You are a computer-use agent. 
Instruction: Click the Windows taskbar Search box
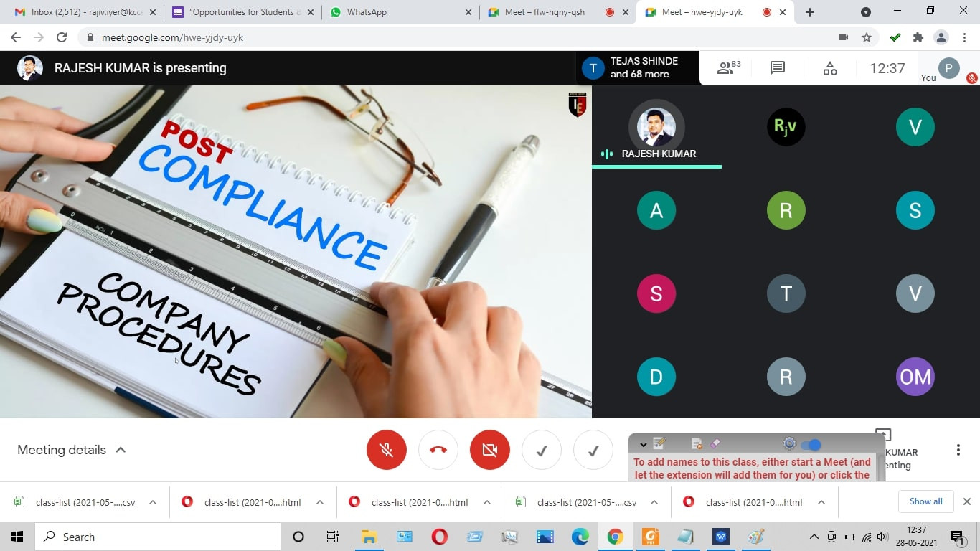tap(158, 537)
